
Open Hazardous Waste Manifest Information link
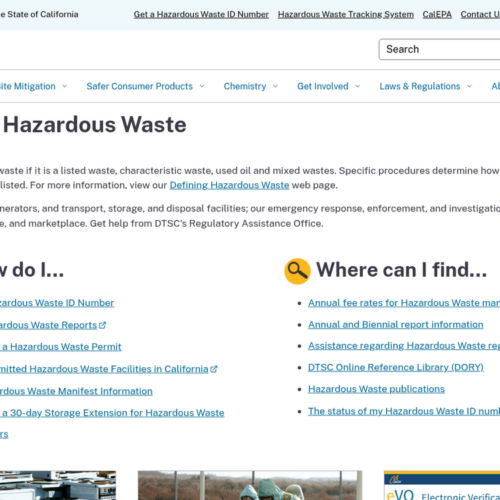pos(76,391)
